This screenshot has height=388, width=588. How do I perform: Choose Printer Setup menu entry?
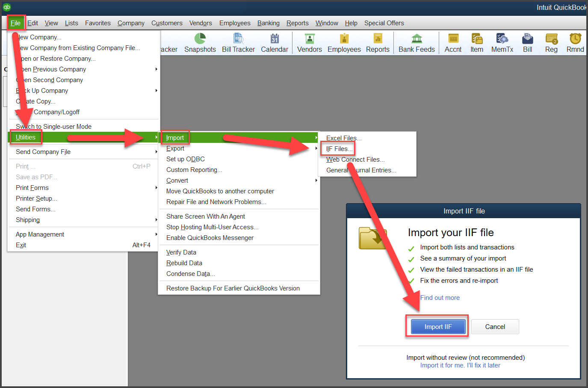(83, 198)
